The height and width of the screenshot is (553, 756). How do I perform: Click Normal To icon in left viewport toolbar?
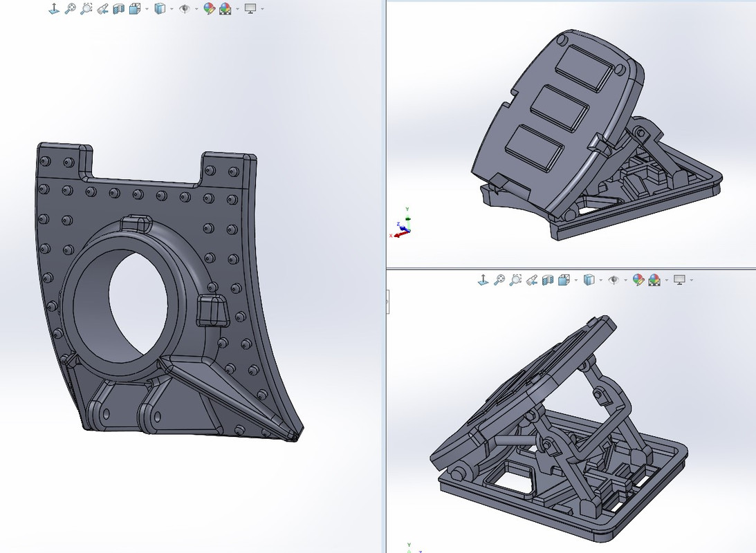54,9
